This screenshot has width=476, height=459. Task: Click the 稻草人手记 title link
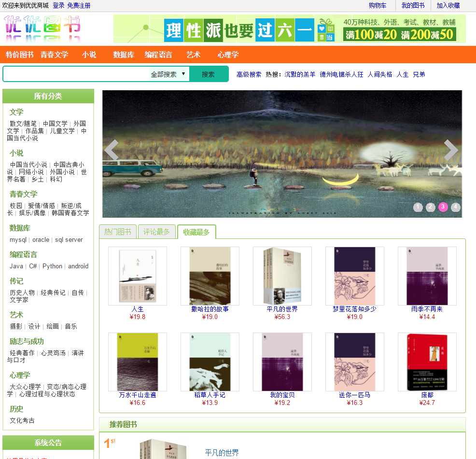coord(210,395)
